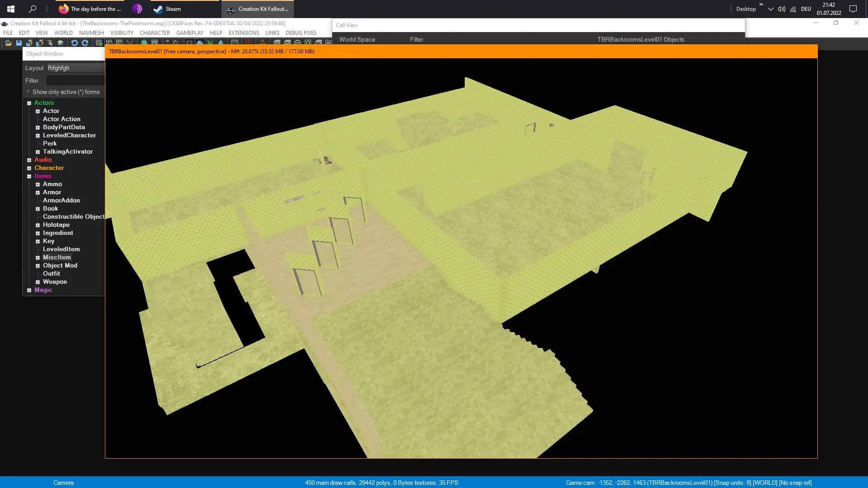Check the Actors category checkbox
The height and width of the screenshot is (488, 868).
point(28,103)
